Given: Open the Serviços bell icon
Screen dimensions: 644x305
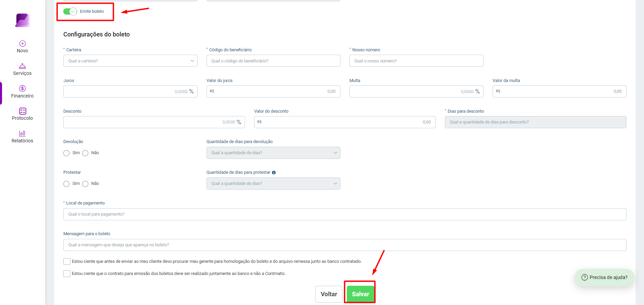Looking at the screenshot, I should coord(23,66).
